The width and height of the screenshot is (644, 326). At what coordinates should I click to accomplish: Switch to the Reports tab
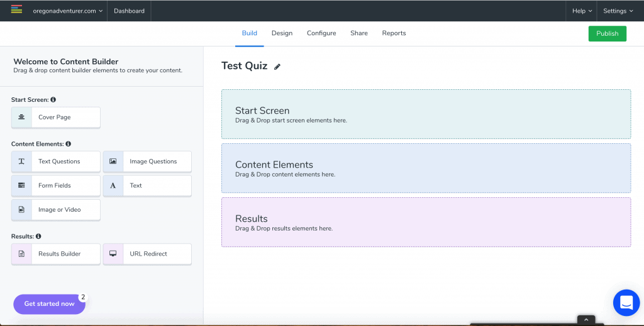coord(394,33)
